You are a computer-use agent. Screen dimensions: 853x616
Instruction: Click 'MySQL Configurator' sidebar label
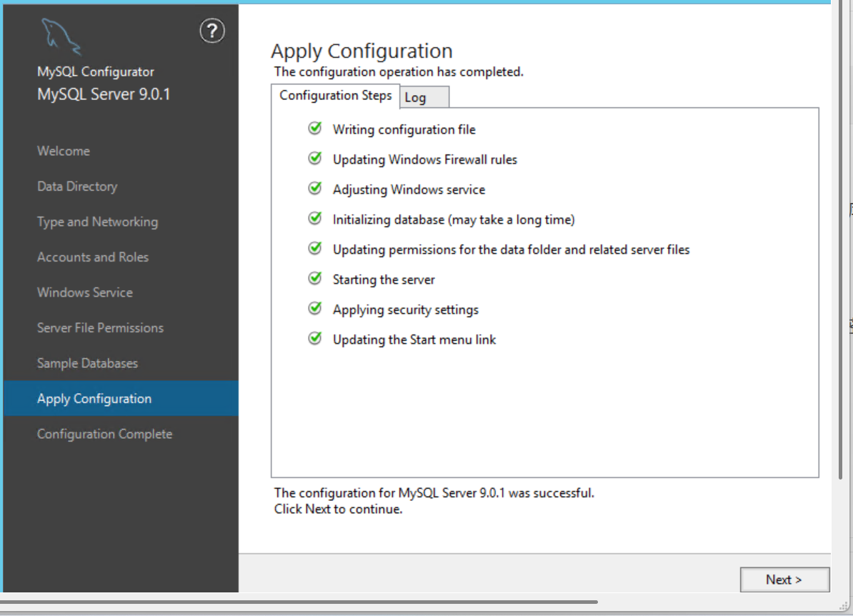point(96,71)
